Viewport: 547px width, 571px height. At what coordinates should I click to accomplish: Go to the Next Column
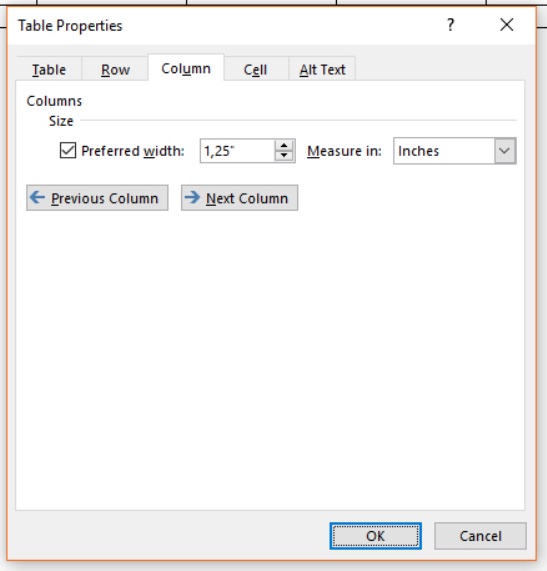(x=240, y=198)
